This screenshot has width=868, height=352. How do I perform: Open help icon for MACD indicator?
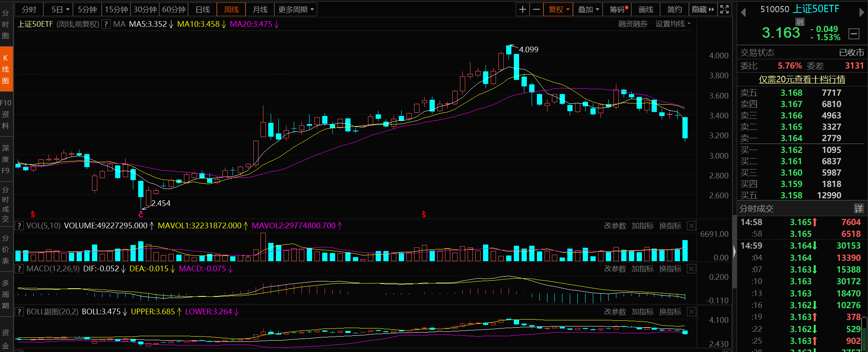[19, 268]
